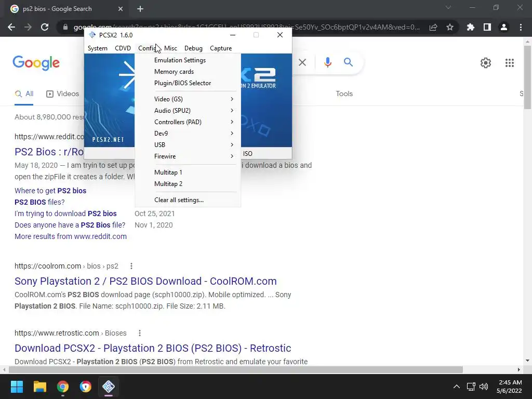Open 'PS2 BIOS files?' link
Screen dimensions: 532x399
click(x=39, y=202)
